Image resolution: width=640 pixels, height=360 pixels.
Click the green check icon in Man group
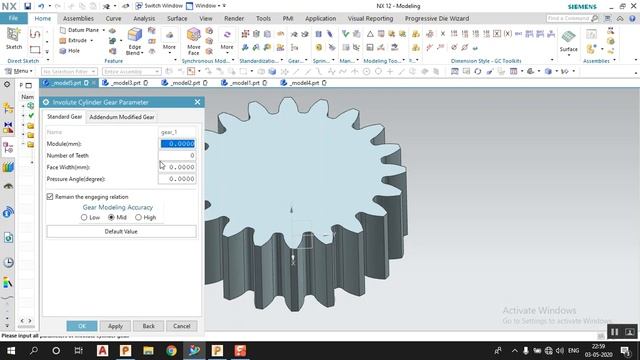(x=345, y=34)
